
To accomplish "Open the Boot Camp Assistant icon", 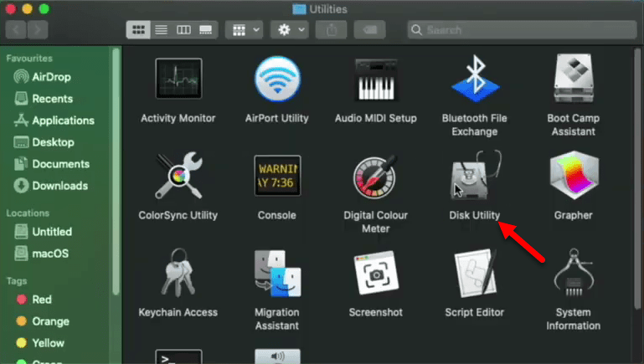I will [574, 78].
